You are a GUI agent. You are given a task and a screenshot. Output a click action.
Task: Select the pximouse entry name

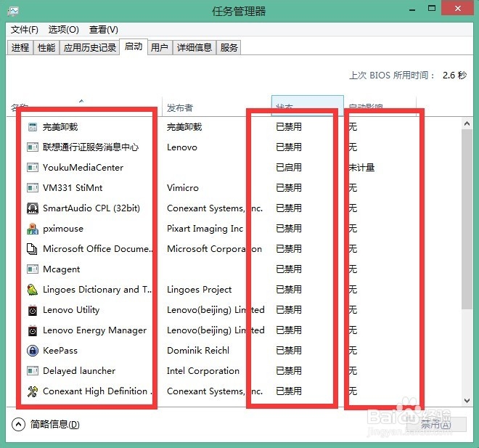(x=63, y=229)
